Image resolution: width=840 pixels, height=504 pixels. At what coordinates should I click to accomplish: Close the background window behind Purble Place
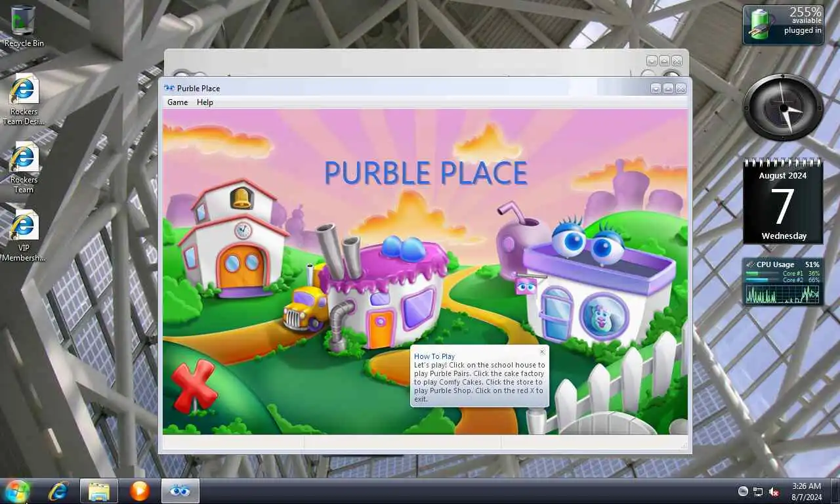click(x=677, y=61)
